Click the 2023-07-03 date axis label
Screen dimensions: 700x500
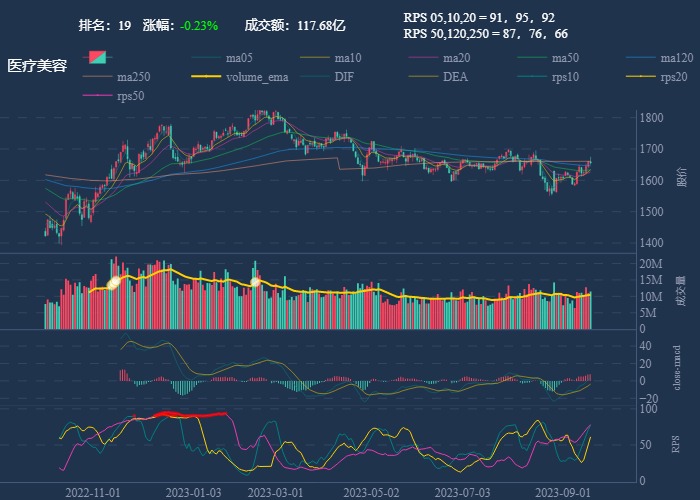click(x=465, y=492)
